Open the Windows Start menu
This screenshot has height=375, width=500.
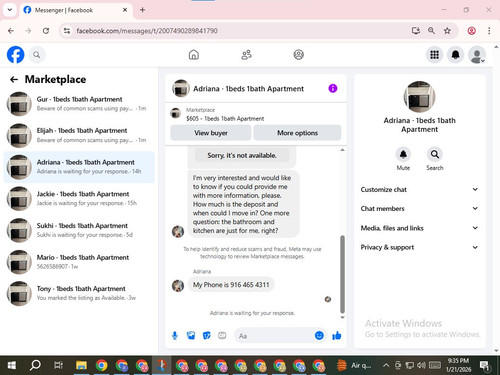12,365
